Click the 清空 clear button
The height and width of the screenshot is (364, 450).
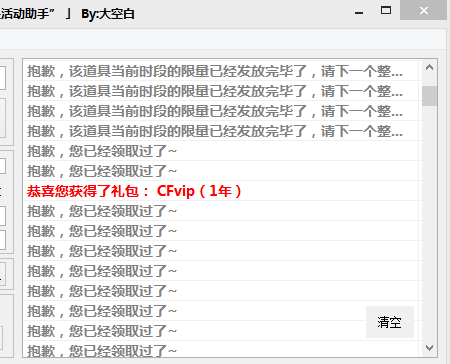(390, 322)
